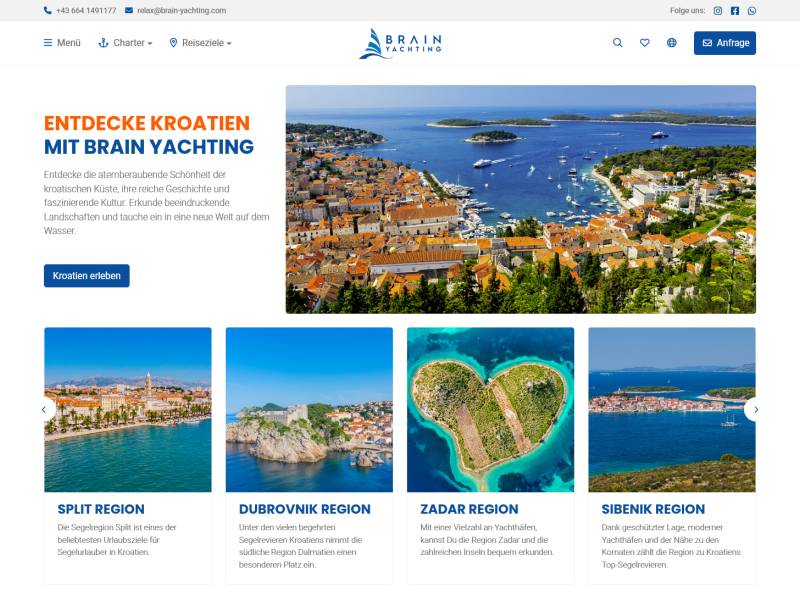This screenshot has width=800, height=600.
Task: Open the Split Region photo
Action: point(128,410)
